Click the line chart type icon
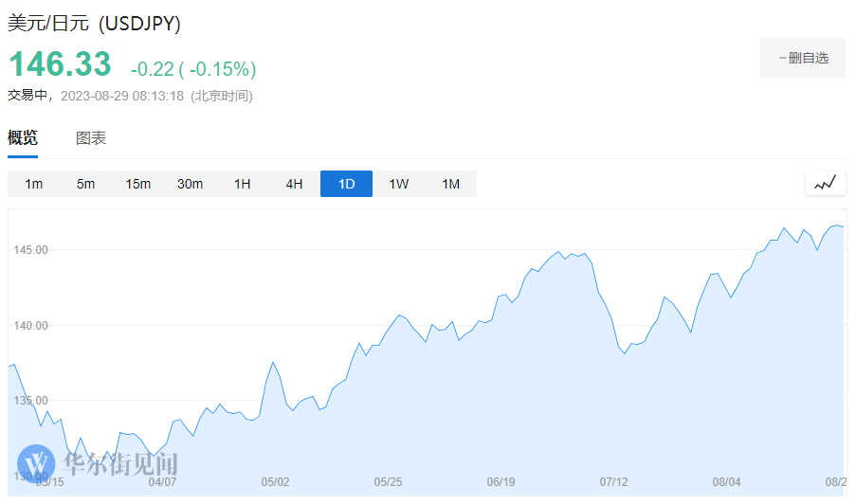Image resolution: width=856 pixels, height=504 pixels. coord(825,184)
